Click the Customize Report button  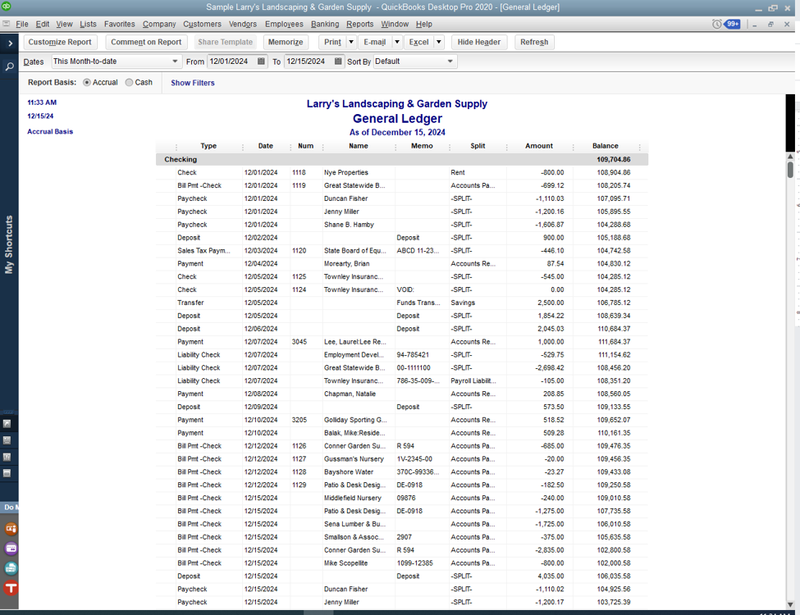60,42
